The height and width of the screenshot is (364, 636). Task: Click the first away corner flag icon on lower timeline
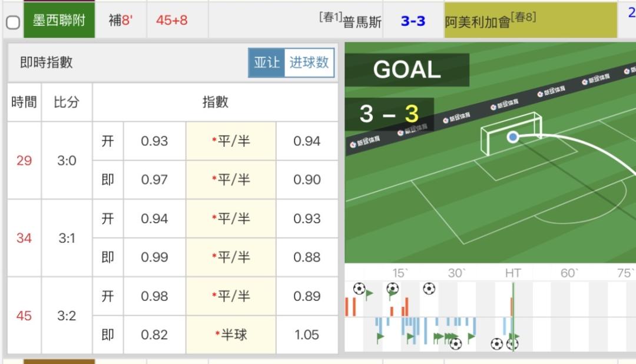(x=380, y=337)
